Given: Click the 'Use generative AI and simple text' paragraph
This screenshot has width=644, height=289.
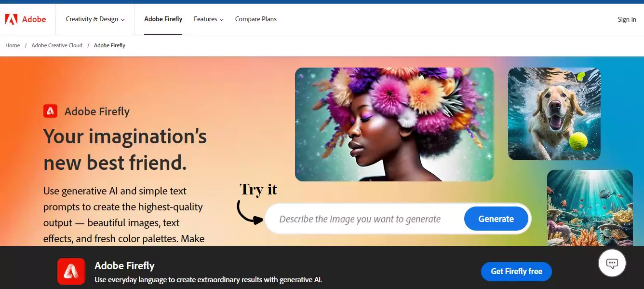Looking at the screenshot, I should coord(124,215).
